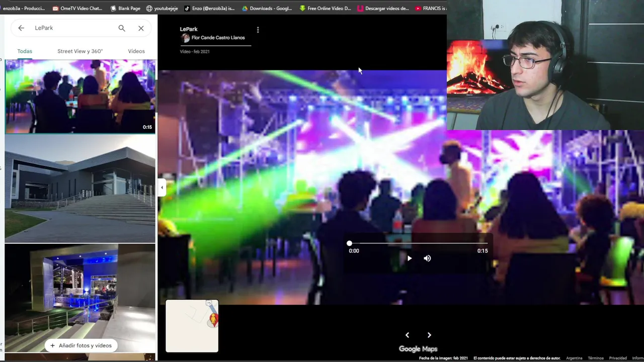This screenshot has height=362, width=644.
Task: Open the Enzo TikTok bookmark
Action: tap(209, 9)
